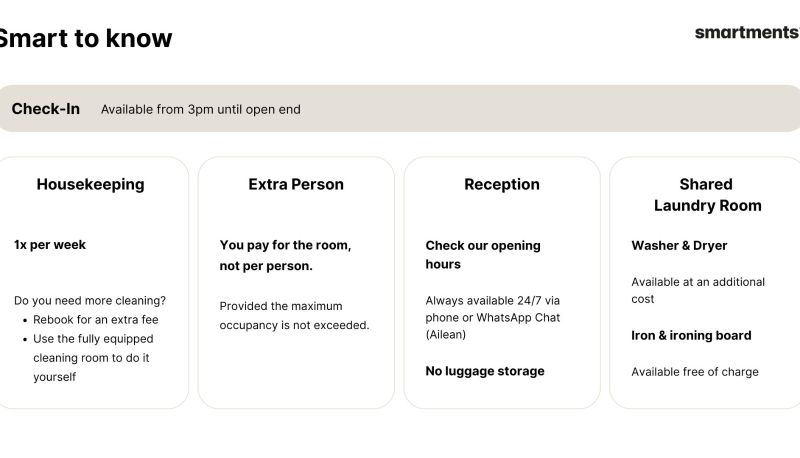
Task: Click the fully equipped cleaning room bullet
Action: click(x=93, y=358)
